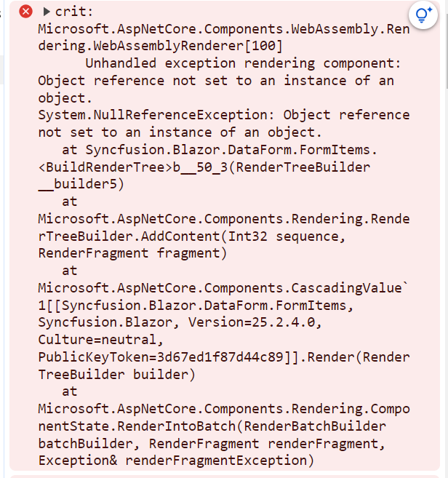Click the <BuildRenderTree>b__50_3 method text
This screenshot has height=478, width=448.
[133, 167]
